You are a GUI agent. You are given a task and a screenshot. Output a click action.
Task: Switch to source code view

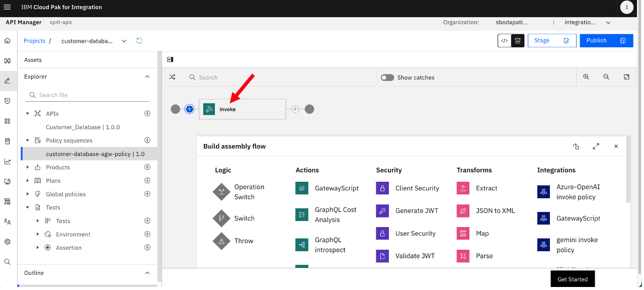505,41
